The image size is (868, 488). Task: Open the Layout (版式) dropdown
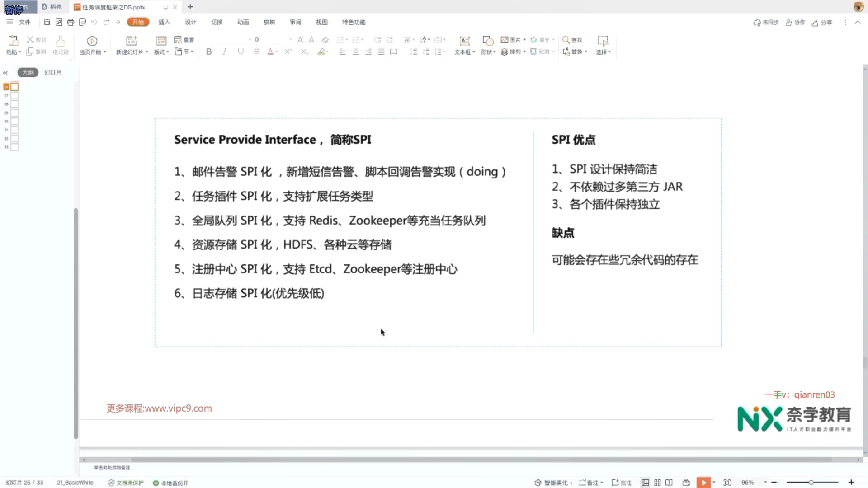point(161,52)
